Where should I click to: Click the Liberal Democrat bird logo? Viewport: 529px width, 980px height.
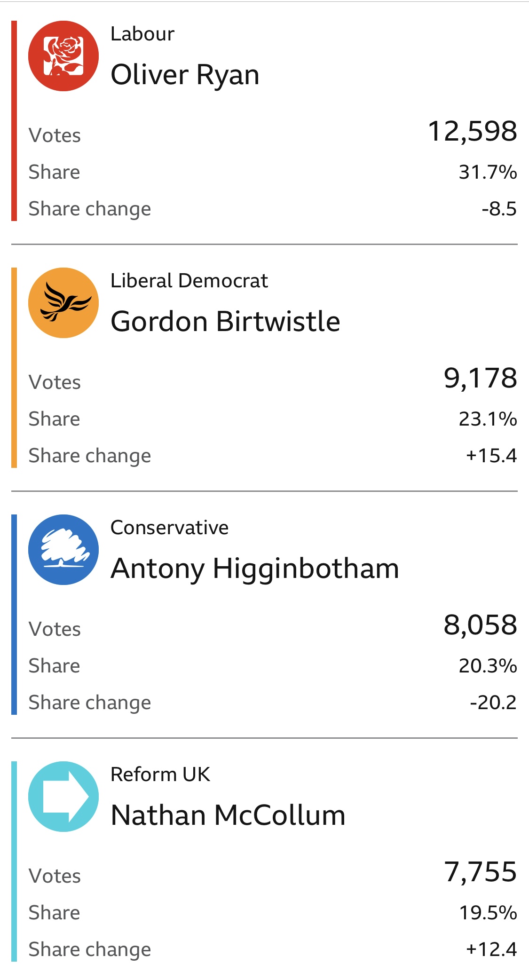click(63, 303)
